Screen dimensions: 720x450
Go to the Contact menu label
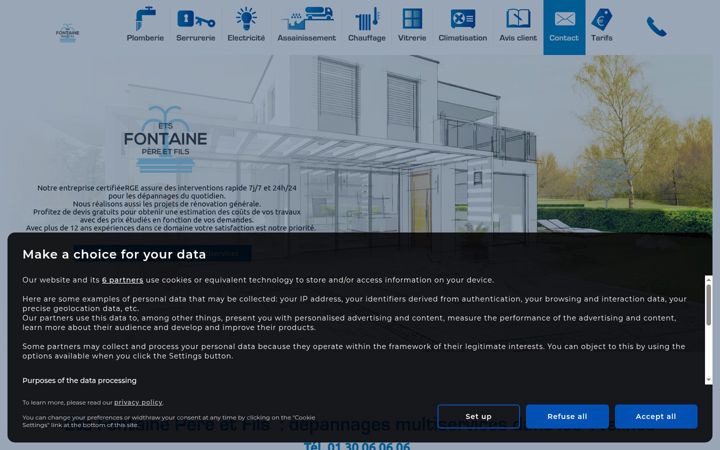564,38
